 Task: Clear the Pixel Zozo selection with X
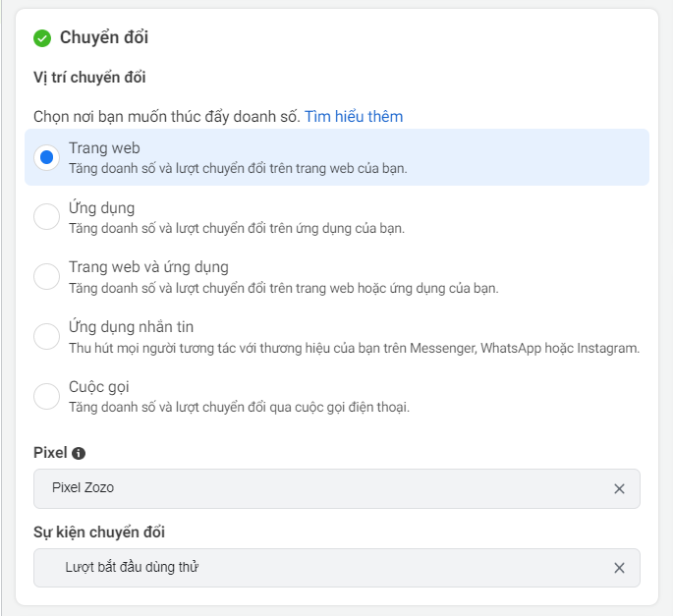(x=619, y=488)
